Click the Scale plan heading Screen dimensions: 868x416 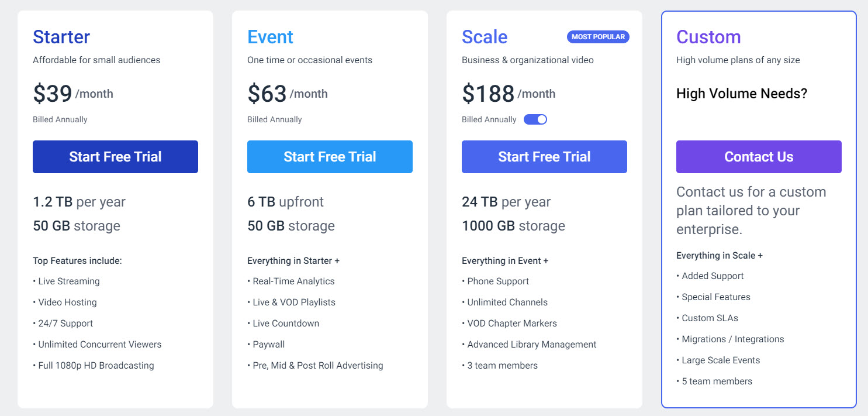click(x=485, y=37)
